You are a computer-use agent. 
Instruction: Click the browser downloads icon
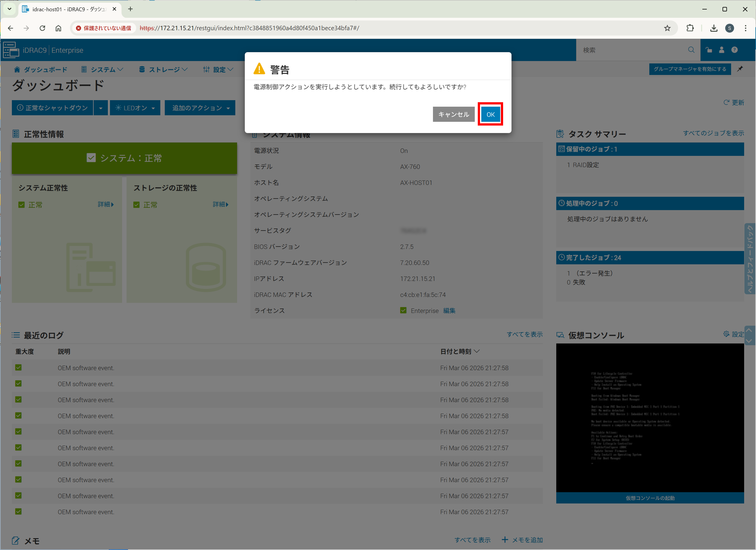[x=714, y=28]
